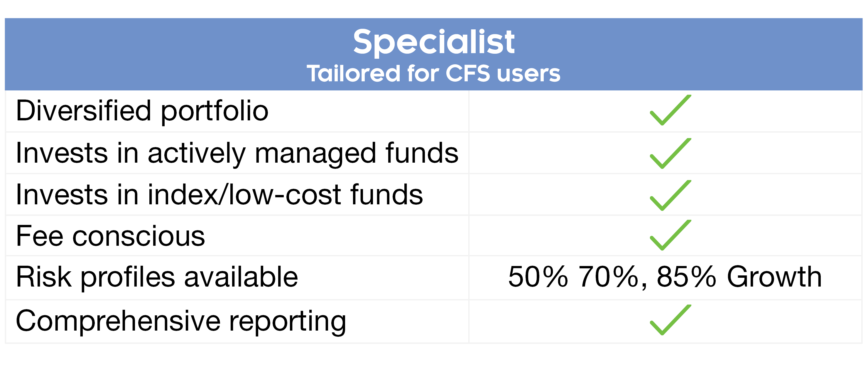Click the Diversified portfolio green checkmark
Screen dimensions: 868x367
click(x=670, y=110)
